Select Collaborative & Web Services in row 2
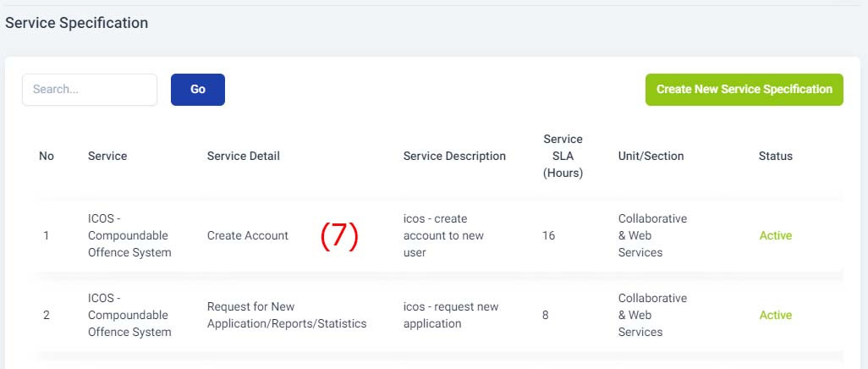Screen dimensions: 868x369 (x=652, y=315)
